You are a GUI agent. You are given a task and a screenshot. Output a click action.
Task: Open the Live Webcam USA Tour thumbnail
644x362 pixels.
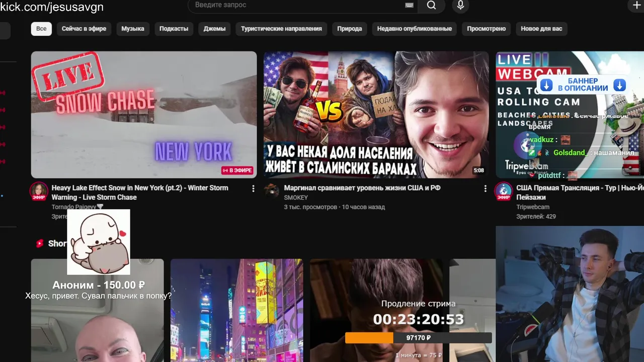pyautogui.click(x=570, y=115)
